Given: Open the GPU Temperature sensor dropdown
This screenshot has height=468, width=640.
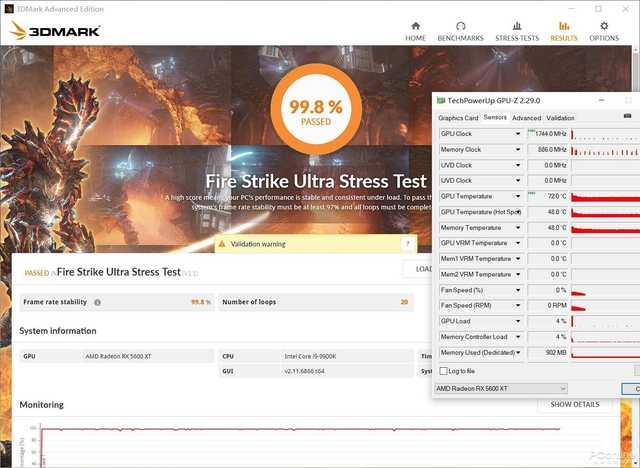Looking at the screenshot, I should tap(518, 196).
